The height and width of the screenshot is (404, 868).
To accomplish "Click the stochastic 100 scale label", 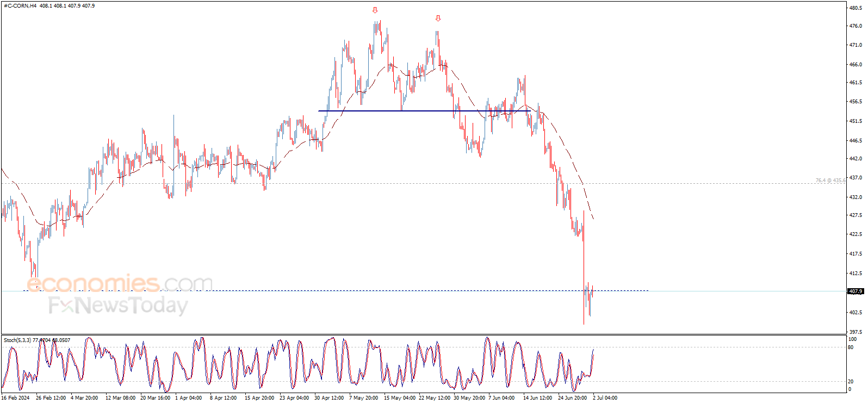I will 852,339.
